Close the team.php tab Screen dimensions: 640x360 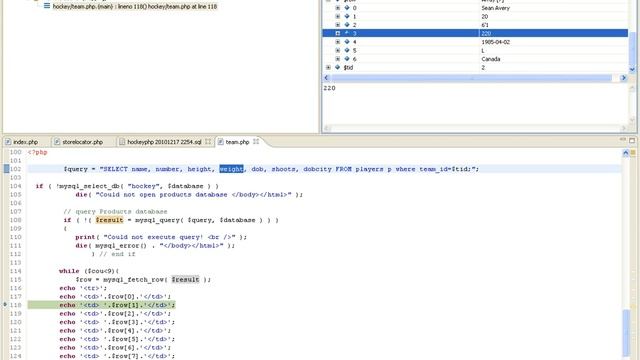pos(256,142)
